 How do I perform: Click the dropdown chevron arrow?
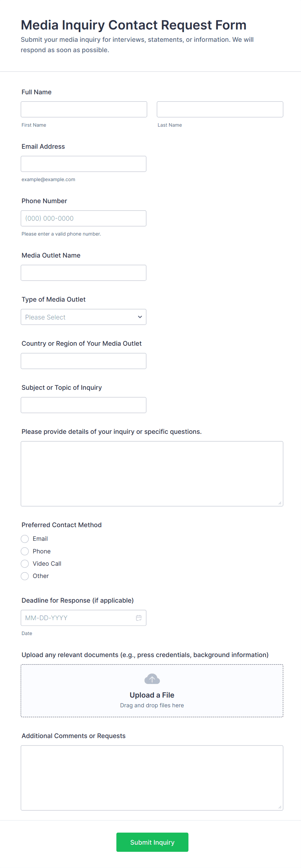pos(140,317)
